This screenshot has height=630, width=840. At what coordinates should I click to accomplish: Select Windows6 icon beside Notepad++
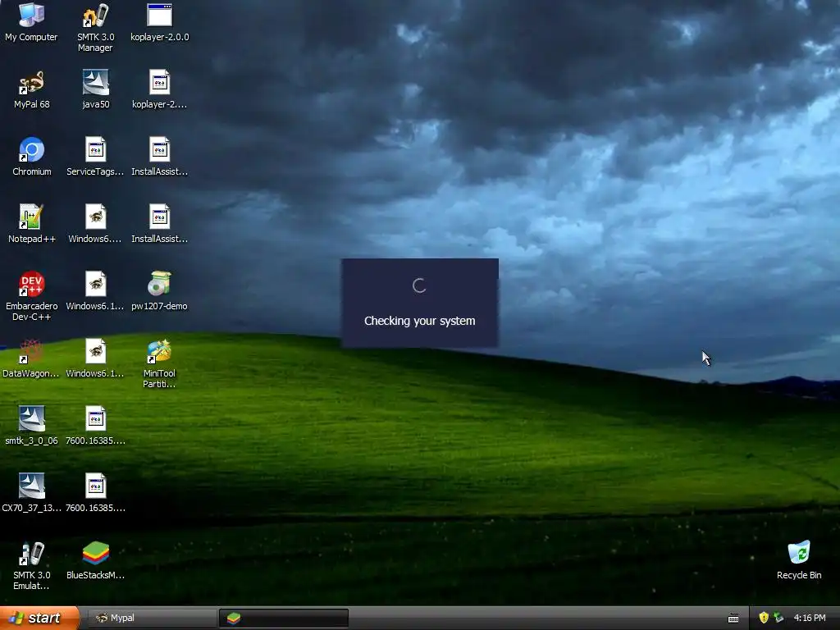(95, 224)
